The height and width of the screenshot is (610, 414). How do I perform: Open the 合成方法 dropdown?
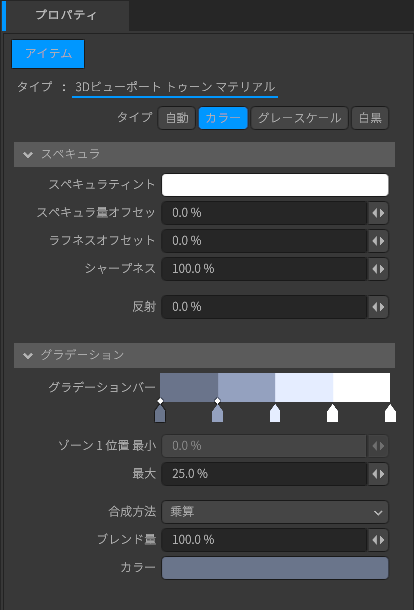click(x=275, y=512)
